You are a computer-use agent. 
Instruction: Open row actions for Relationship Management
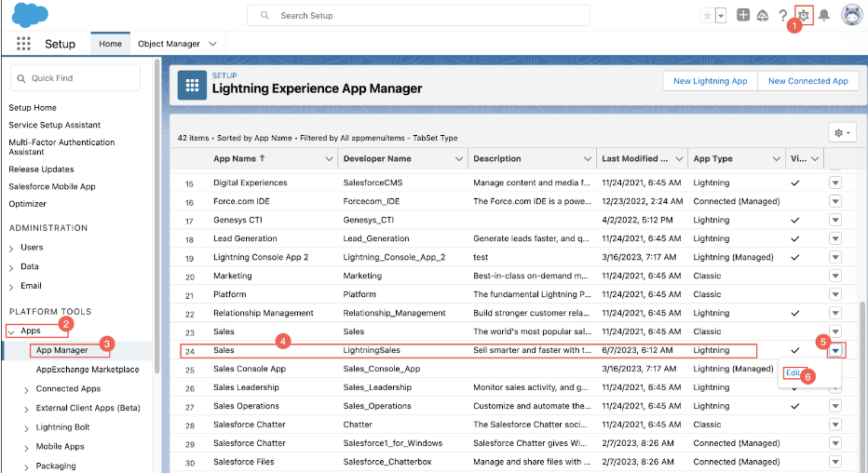pyautogui.click(x=835, y=313)
